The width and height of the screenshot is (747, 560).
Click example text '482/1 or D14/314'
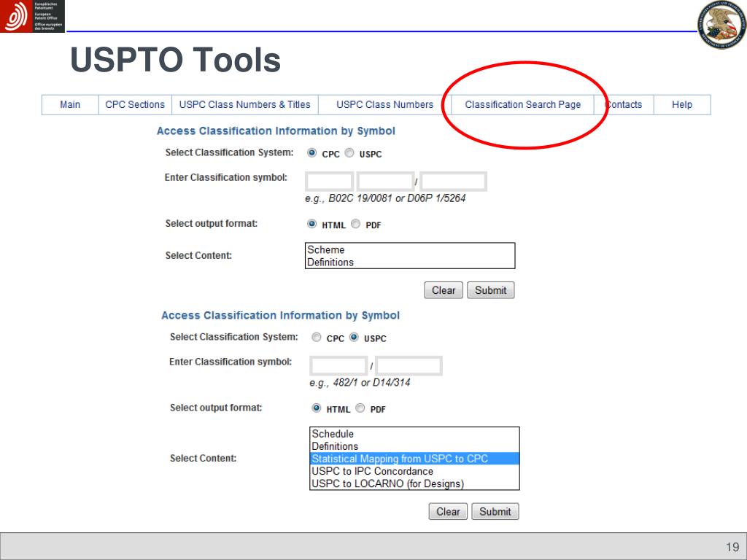tap(371, 382)
